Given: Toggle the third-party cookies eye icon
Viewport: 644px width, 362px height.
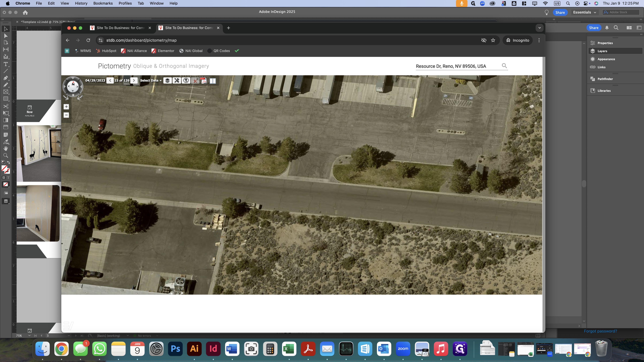Looking at the screenshot, I should 484,40.
